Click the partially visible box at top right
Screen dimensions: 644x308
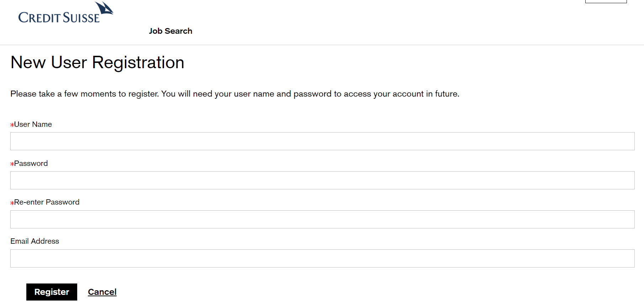pyautogui.click(x=606, y=1)
